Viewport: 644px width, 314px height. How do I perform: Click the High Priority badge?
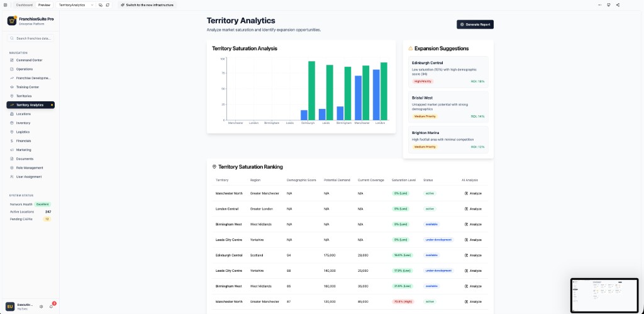(x=423, y=81)
